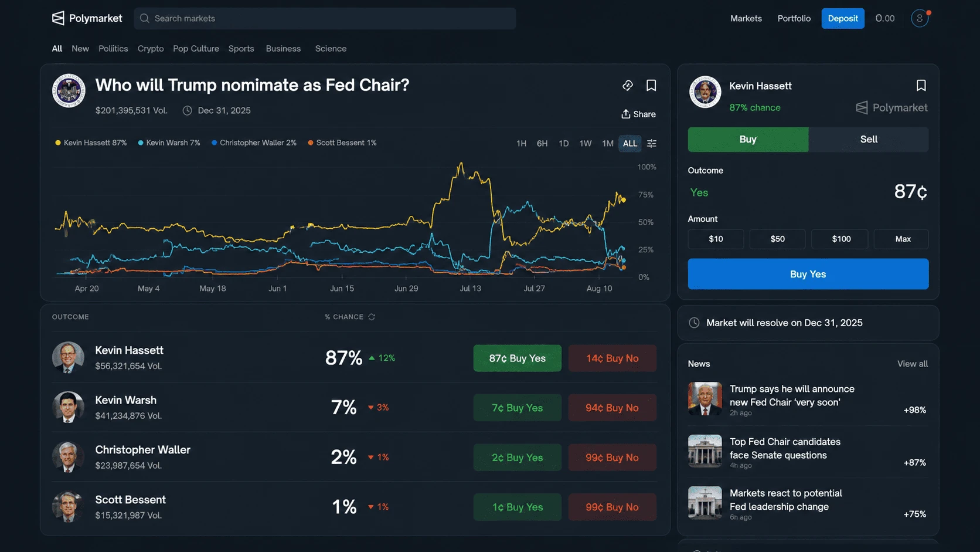Click the Deposit button
Viewport: 980px width, 552px height.
tap(843, 18)
